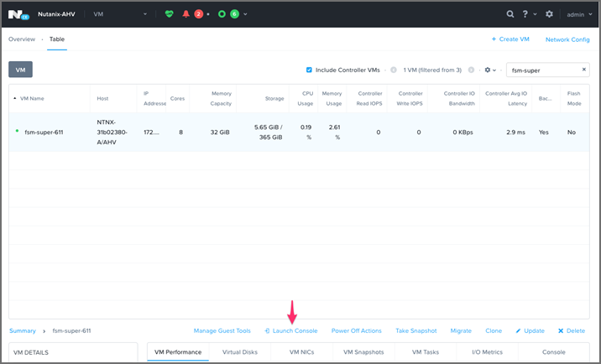Open VM NICs tab
Viewport: 601px width, 364px height.
click(301, 351)
